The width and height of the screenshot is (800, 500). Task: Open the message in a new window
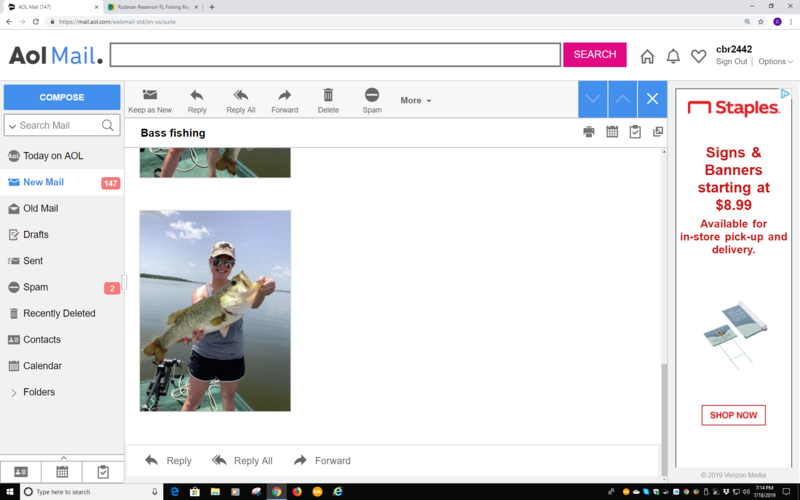tap(658, 132)
